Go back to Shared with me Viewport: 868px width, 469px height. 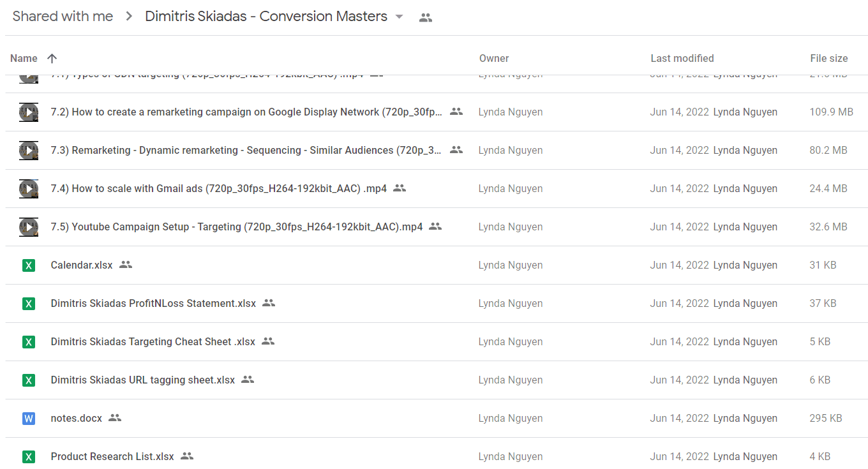pos(63,17)
